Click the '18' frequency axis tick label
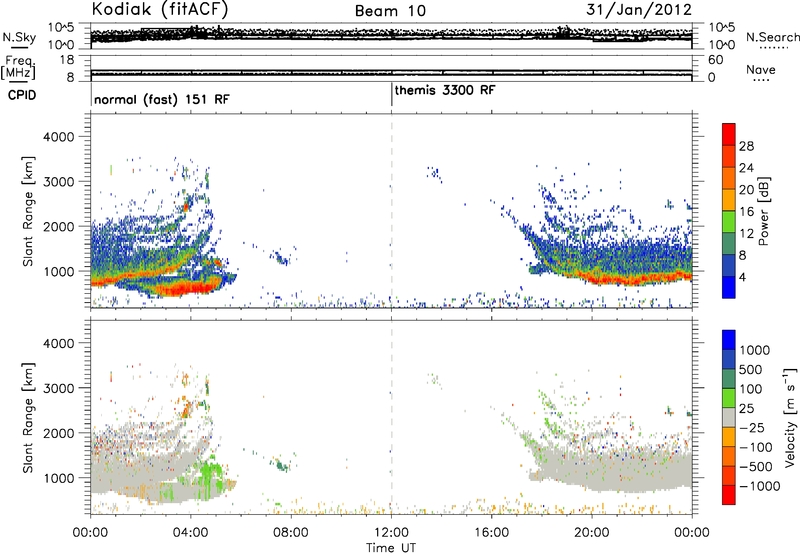 67,60
